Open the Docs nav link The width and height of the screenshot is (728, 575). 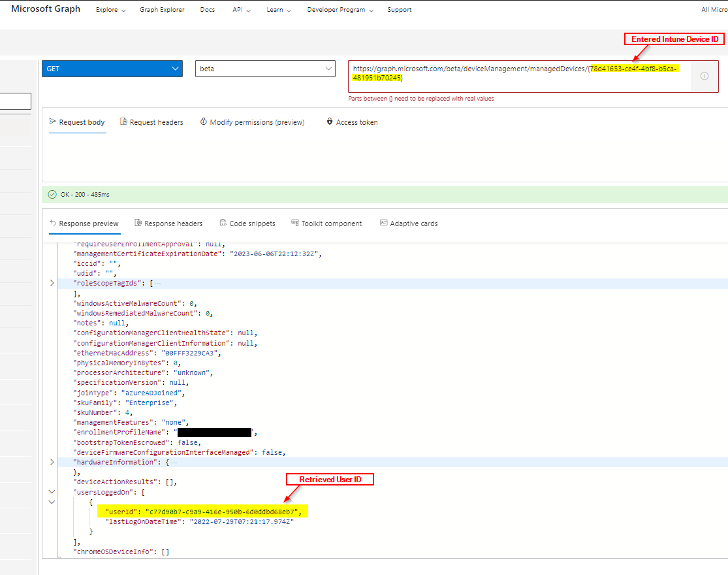tap(208, 10)
